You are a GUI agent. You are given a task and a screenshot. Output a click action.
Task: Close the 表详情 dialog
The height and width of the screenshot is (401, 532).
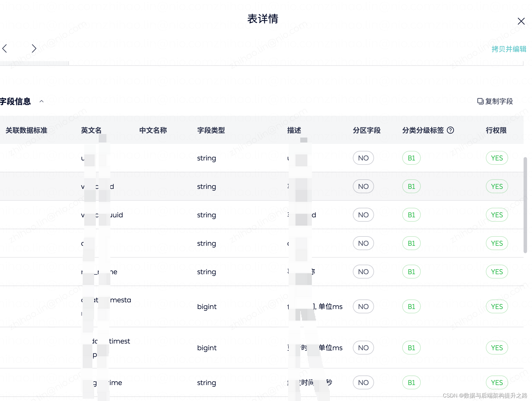[521, 21]
